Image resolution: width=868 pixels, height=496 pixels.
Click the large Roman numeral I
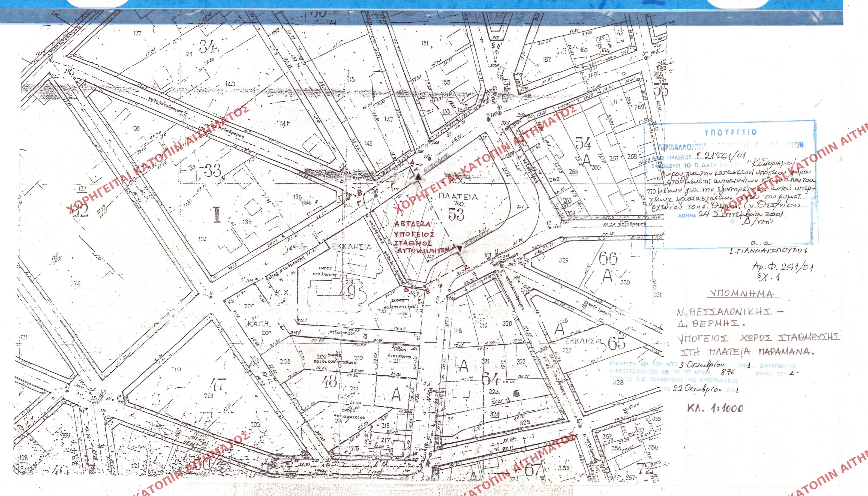point(217,215)
